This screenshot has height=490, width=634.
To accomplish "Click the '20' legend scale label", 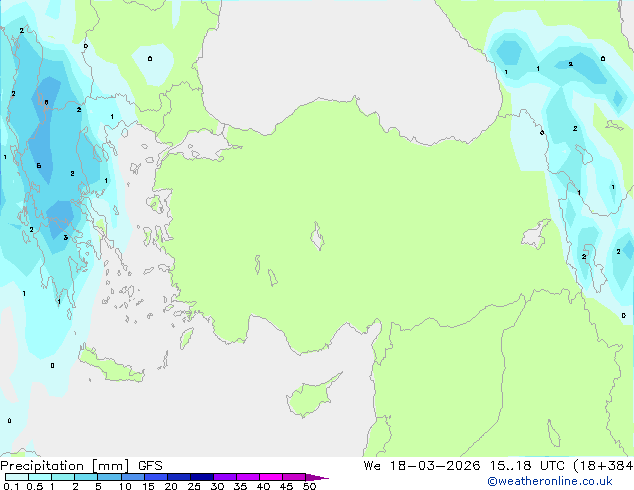I will tap(171, 486).
